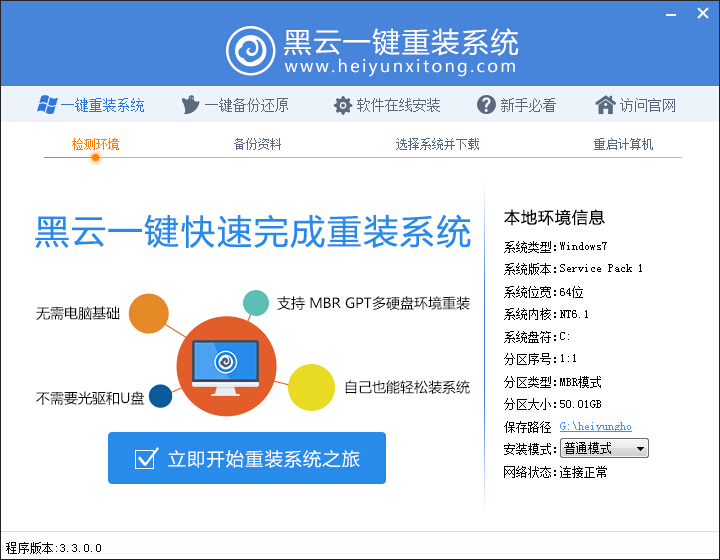This screenshot has height=560, width=720.
Task: Select the 重启计算机 step tab
Action: click(x=623, y=145)
